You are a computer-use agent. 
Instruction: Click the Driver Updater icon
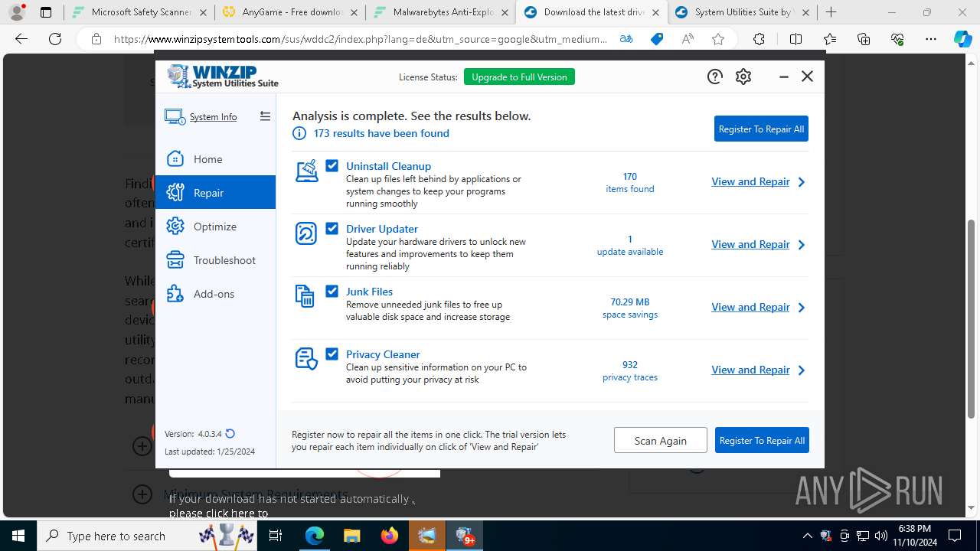click(306, 233)
